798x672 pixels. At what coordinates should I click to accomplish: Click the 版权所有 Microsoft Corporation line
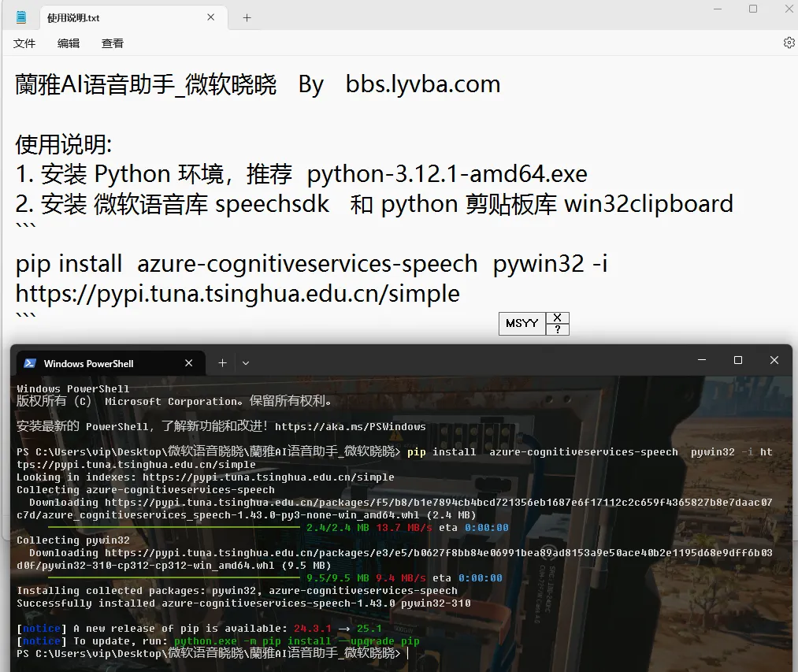pos(173,401)
